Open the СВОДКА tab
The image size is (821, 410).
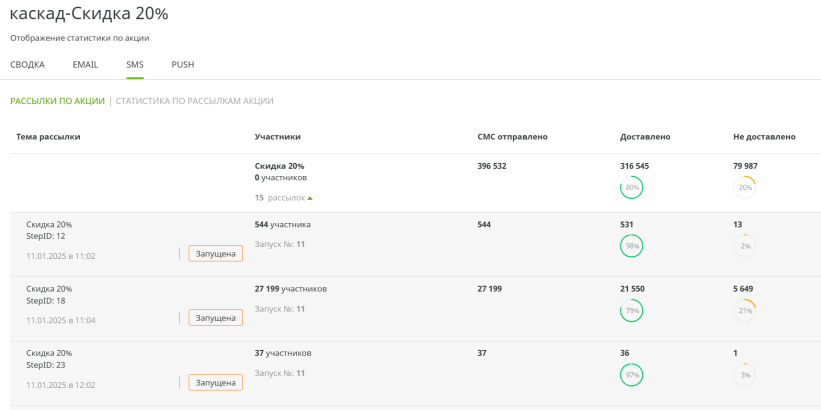coord(27,64)
